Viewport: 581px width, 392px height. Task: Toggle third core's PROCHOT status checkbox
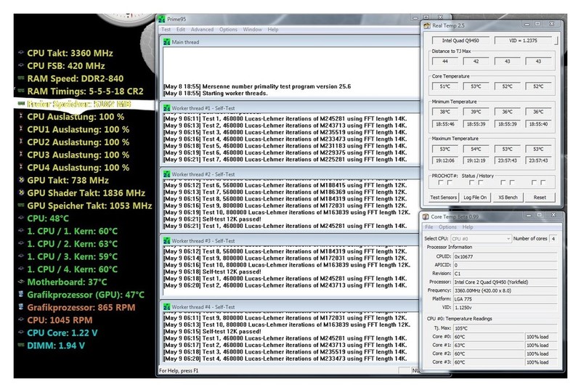(503, 183)
